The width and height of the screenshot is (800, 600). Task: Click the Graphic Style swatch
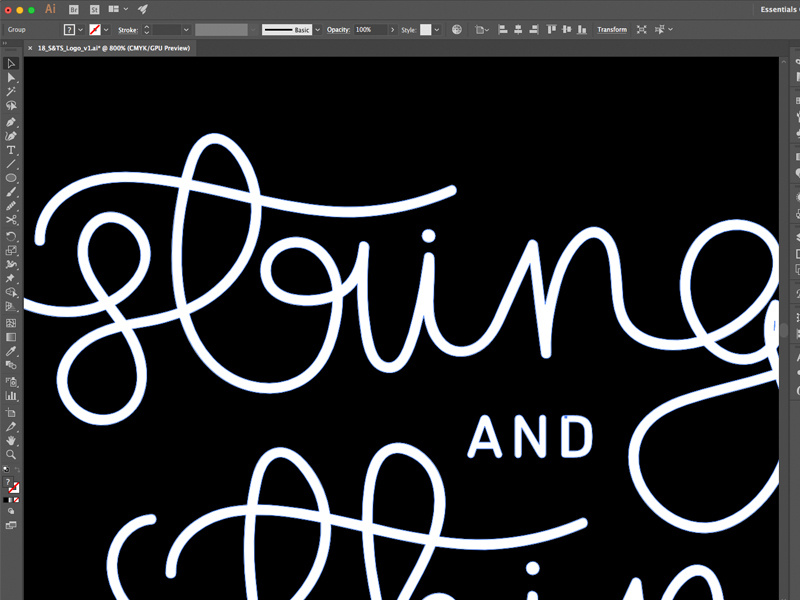(426, 30)
